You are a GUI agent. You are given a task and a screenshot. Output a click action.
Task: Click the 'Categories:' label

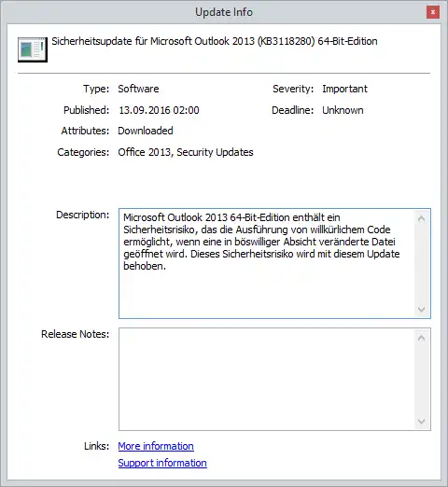83,152
